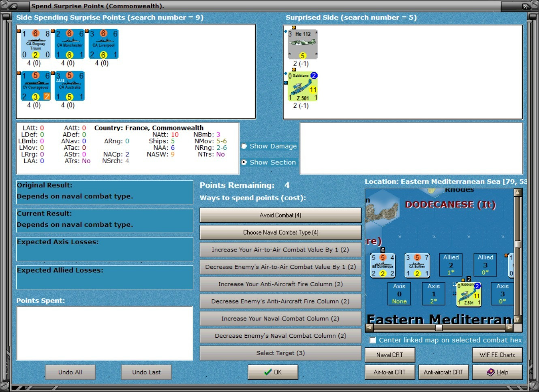Screen dimensions: 539x392
Task: Click the 'Points Remaining: 4' text
Action: click(244, 185)
